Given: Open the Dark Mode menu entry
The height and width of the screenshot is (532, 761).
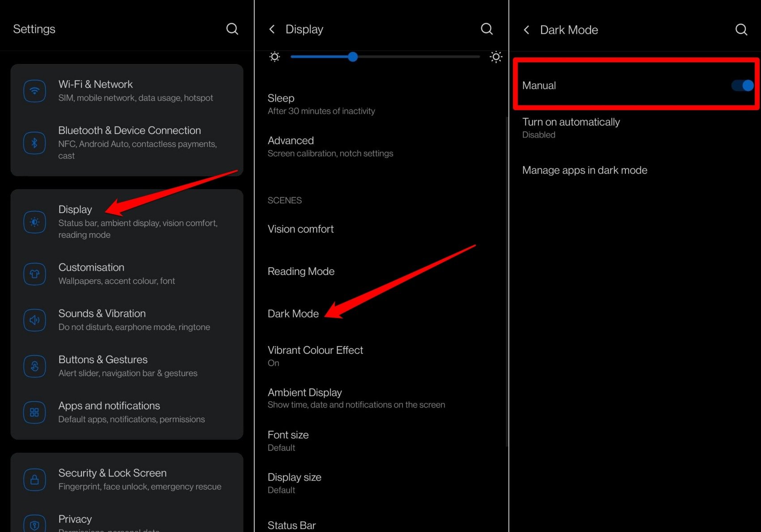Looking at the screenshot, I should 293,313.
